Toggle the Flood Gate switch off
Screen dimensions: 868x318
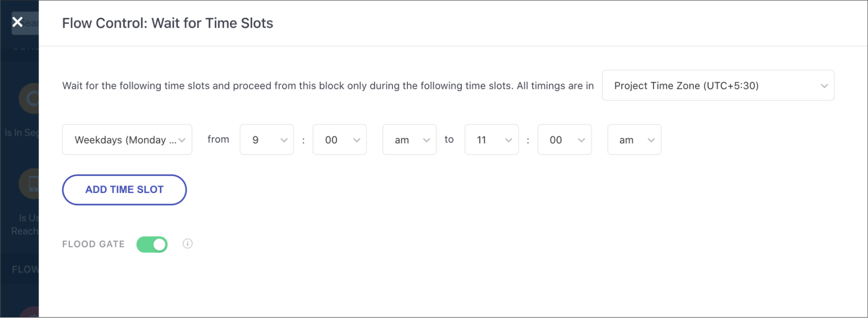click(152, 244)
